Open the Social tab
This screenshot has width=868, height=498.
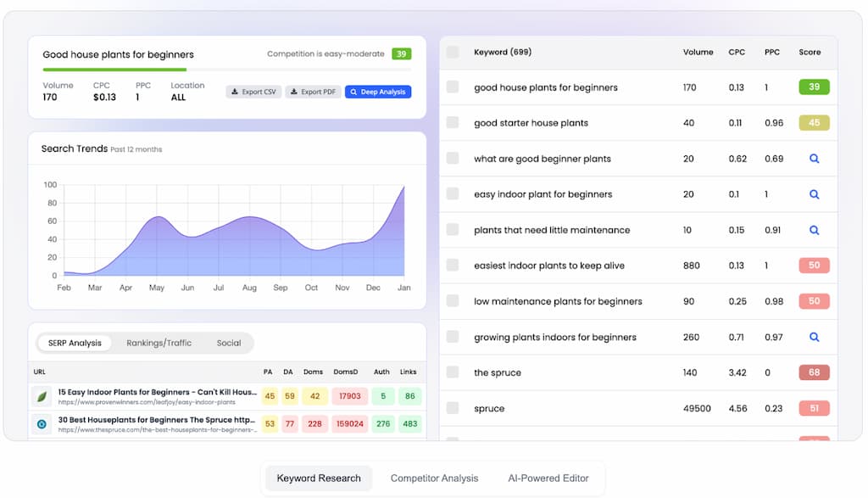[x=229, y=343]
